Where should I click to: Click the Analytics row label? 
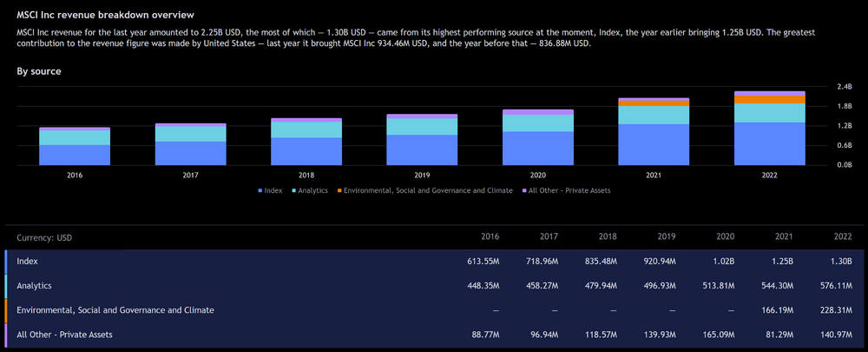35,285
